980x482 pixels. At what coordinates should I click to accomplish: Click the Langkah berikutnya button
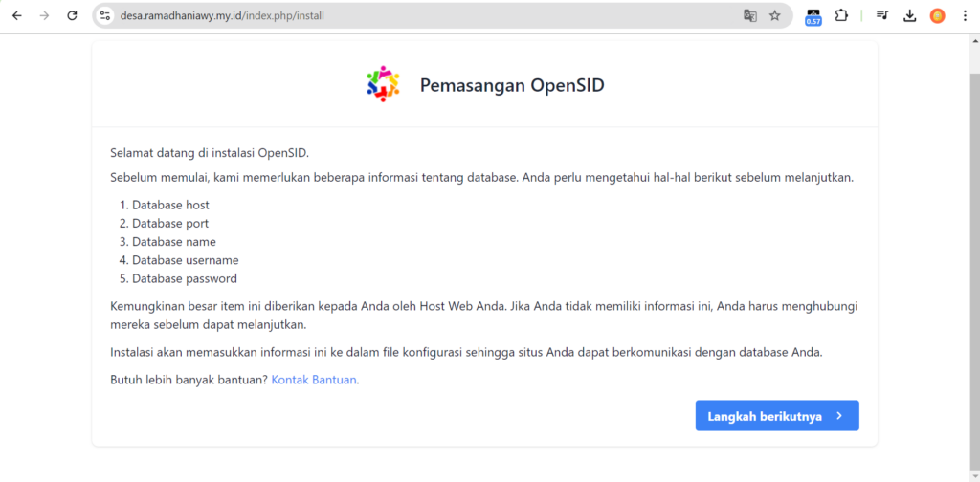pos(777,416)
